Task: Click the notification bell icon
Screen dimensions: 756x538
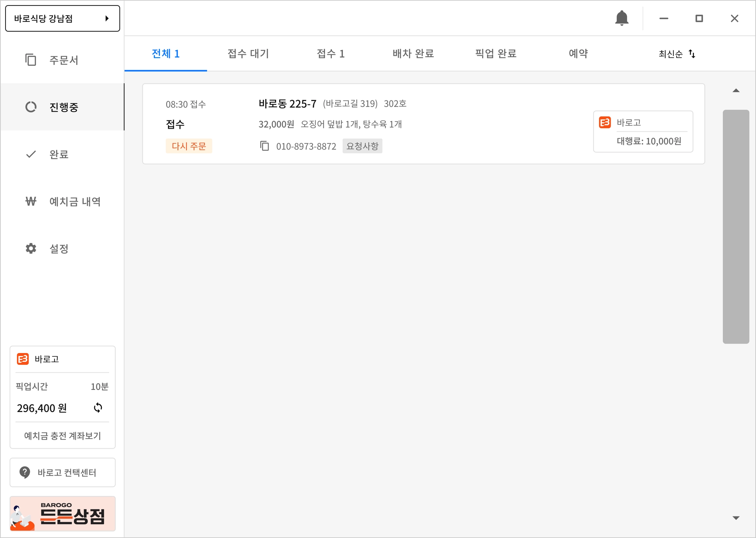Action: coord(622,18)
